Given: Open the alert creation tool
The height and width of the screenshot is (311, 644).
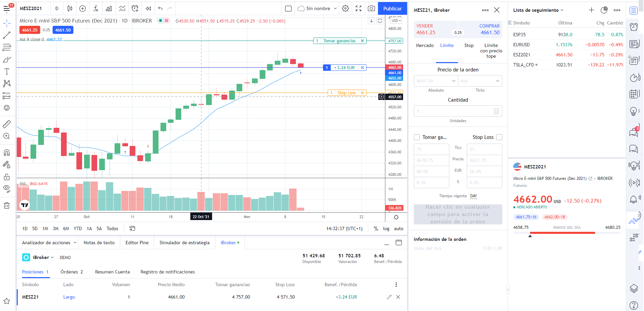Looking at the screenshot, I should click(x=135, y=8).
